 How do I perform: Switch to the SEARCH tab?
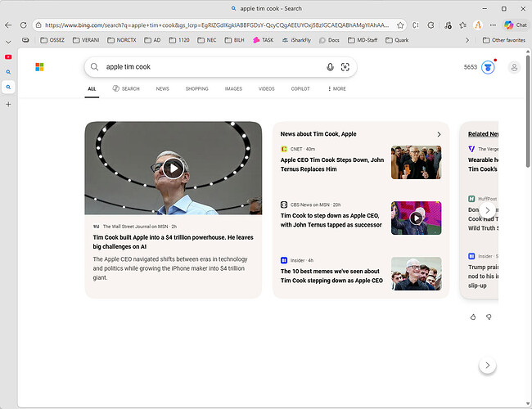pyautogui.click(x=126, y=89)
